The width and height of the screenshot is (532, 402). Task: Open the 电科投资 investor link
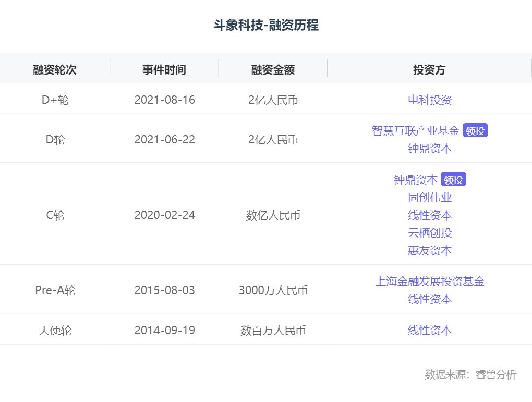point(430,100)
